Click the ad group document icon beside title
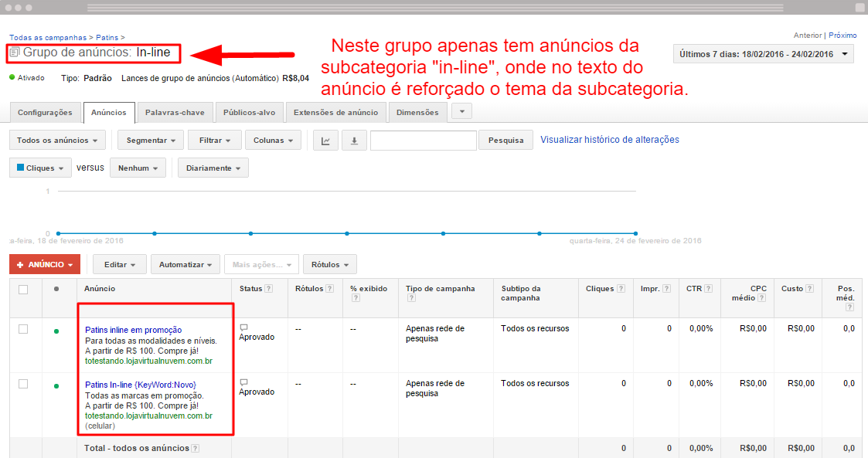 coord(15,53)
